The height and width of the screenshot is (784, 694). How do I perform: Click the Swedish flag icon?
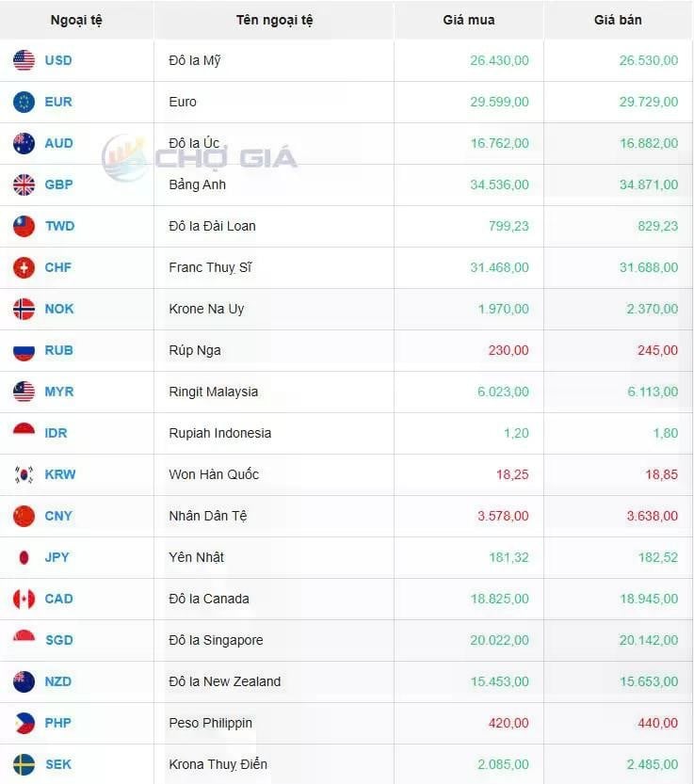click(x=24, y=764)
